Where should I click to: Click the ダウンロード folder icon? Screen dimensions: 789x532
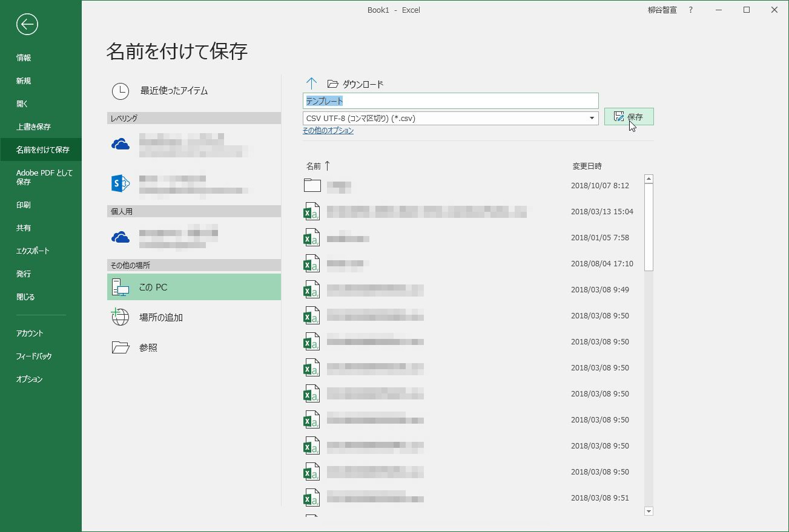(x=332, y=84)
